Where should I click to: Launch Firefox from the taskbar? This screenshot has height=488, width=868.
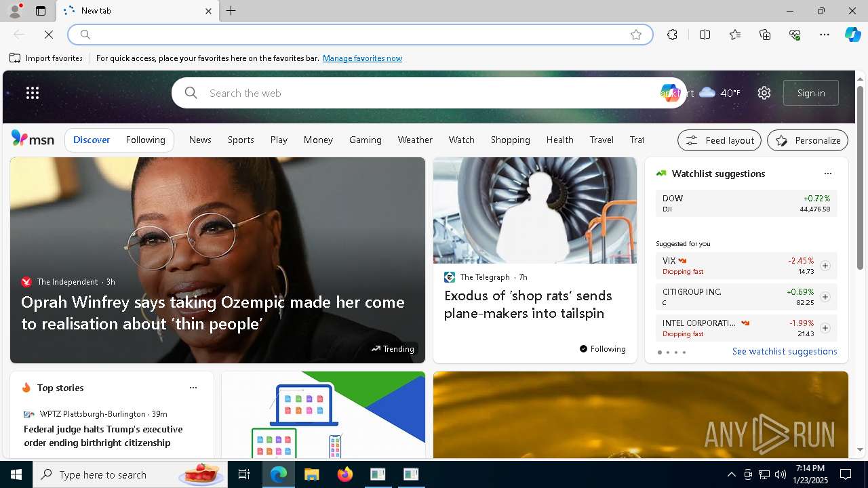(344, 474)
